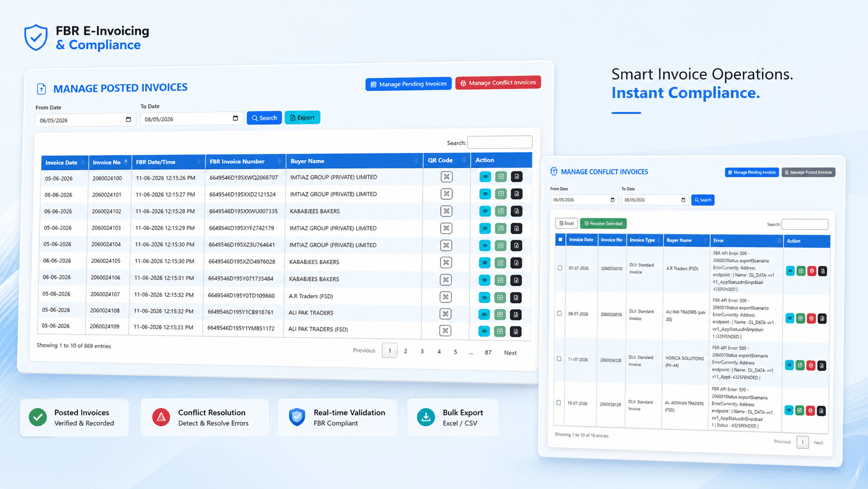This screenshot has height=489, width=868.
Task: Go to page 2 of posted invoices
Action: pos(405,351)
